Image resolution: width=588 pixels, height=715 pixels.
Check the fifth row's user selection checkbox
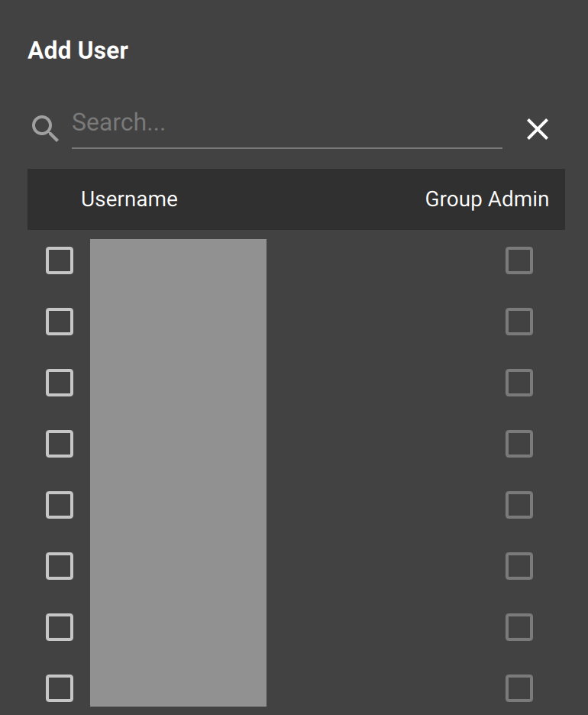click(x=60, y=505)
